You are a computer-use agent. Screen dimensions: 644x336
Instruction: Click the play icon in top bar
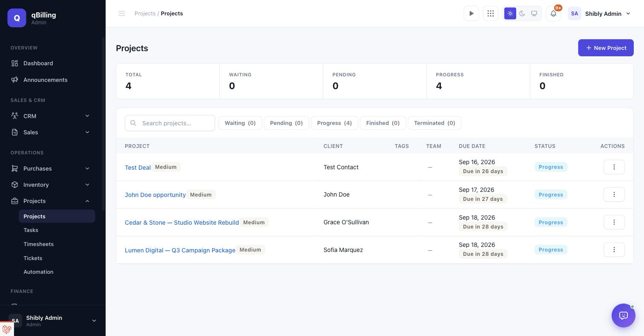pos(471,14)
